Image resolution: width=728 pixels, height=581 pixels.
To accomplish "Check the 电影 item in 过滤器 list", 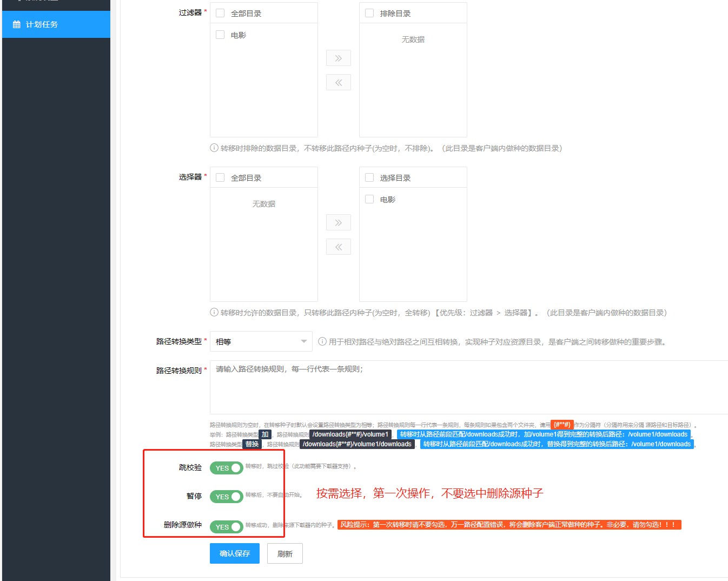I will tap(220, 35).
